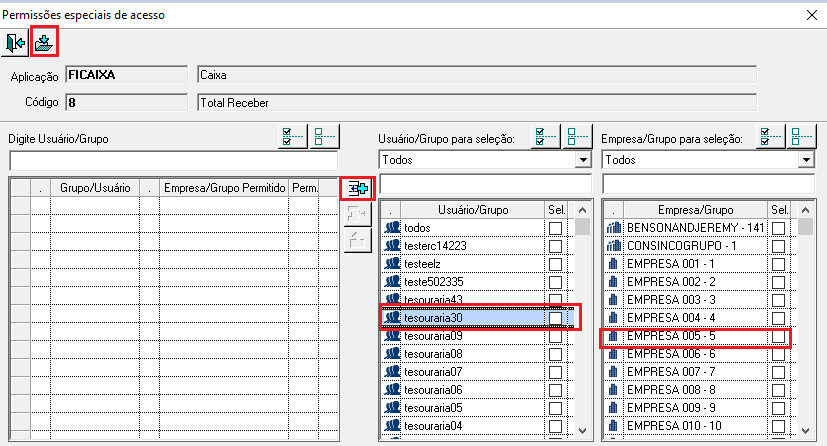Click the add permission plus icon
This screenshot has width=827, height=446.
358,188
